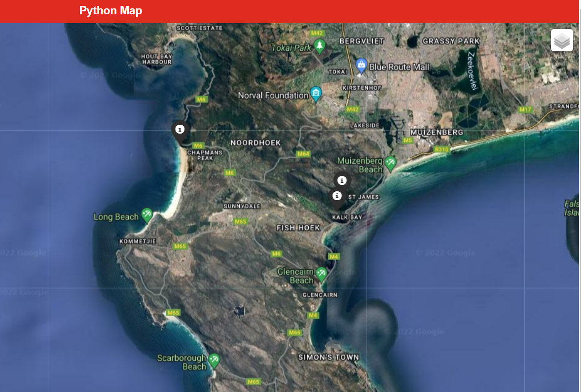
Task: Click the Norval Foundation label
Action: click(273, 95)
